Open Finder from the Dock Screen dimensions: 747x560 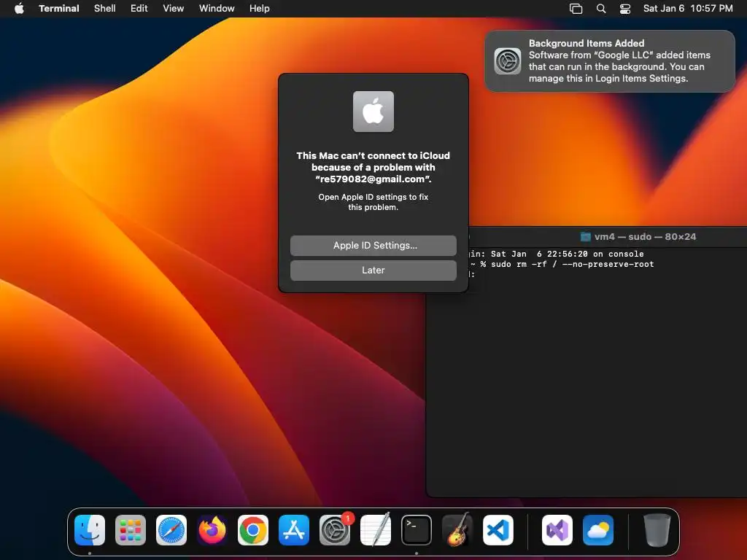click(x=90, y=530)
